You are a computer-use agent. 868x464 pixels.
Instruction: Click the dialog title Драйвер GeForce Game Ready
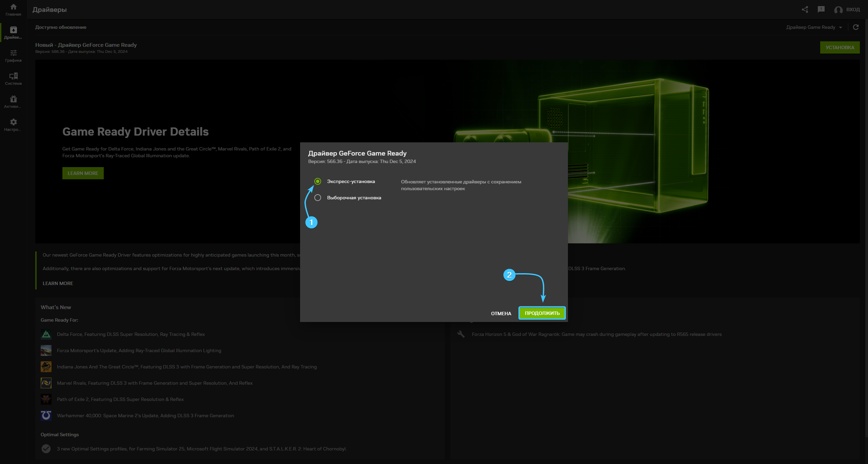[357, 153]
